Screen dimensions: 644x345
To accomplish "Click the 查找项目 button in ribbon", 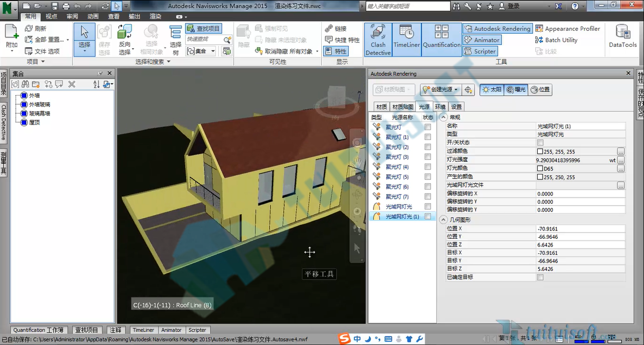I will pos(203,29).
